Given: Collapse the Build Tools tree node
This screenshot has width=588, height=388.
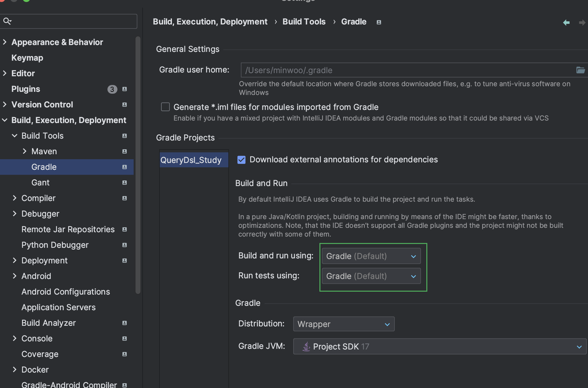Looking at the screenshot, I should point(14,136).
